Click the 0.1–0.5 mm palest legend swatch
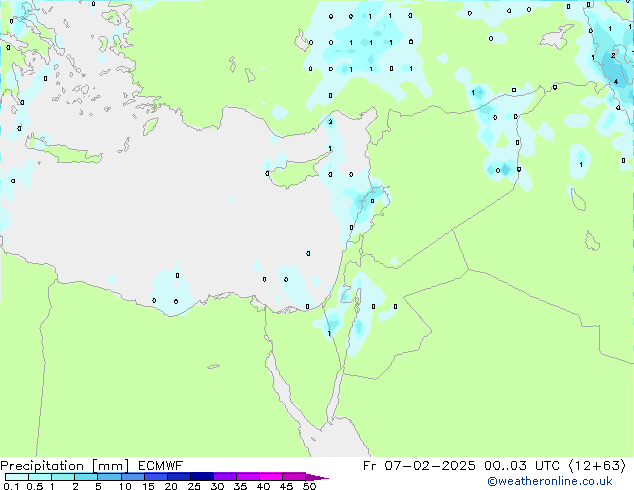The image size is (634, 490). 17,477
